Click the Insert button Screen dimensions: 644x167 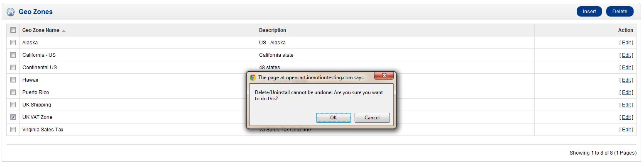(x=589, y=12)
